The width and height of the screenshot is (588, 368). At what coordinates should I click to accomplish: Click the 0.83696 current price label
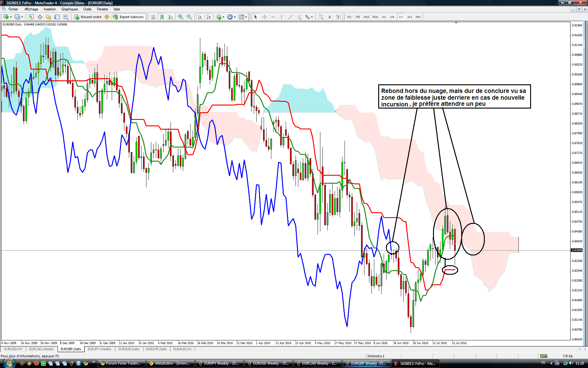577,250
